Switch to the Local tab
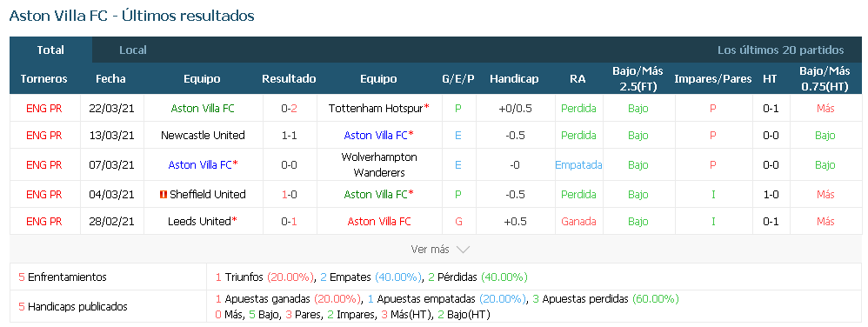Viewport: 868px width, 327px height. [x=133, y=50]
